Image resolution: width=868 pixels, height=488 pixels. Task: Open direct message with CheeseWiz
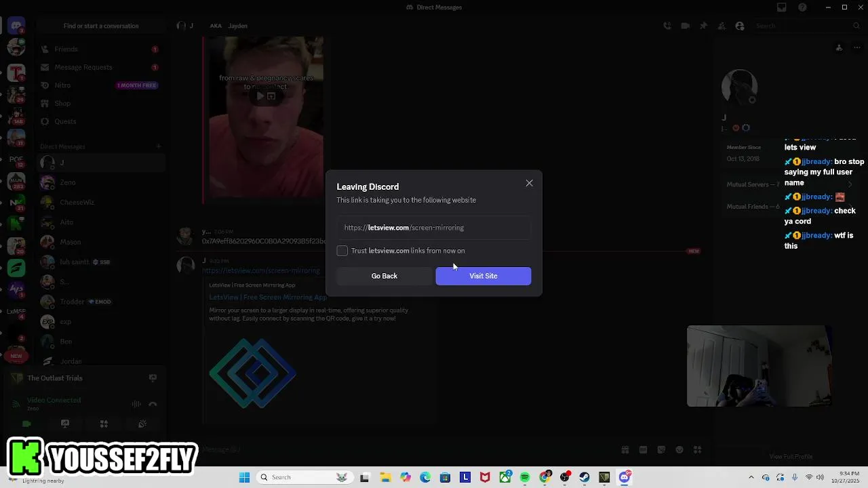(100, 202)
